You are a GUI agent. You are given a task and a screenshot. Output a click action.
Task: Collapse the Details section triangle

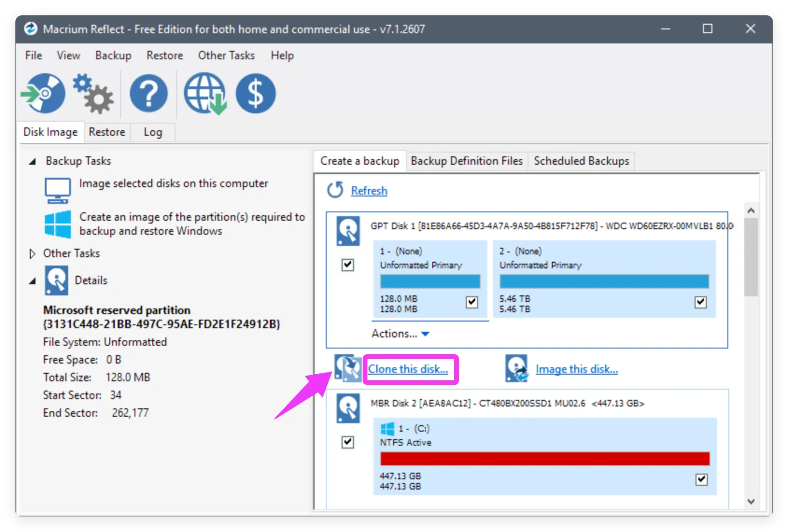(32, 281)
